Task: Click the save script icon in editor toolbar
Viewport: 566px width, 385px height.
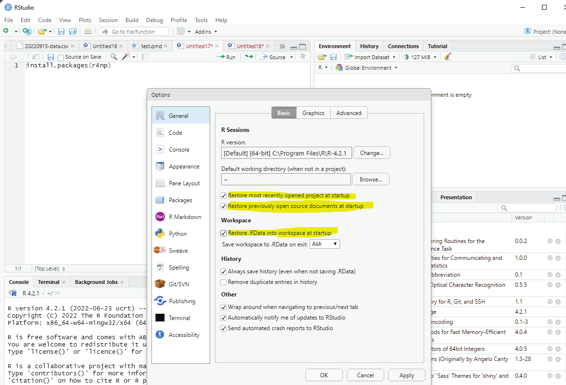Action: click(51, 57)
